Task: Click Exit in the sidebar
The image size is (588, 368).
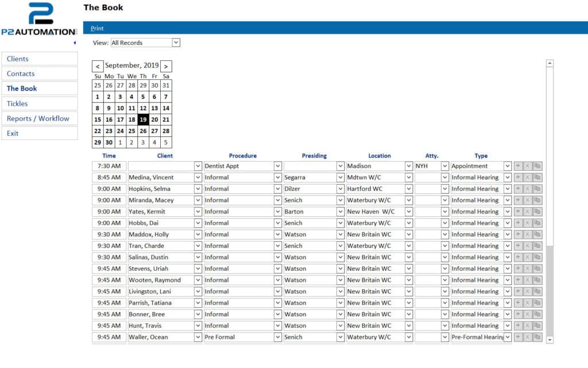Action: [40, 133]
